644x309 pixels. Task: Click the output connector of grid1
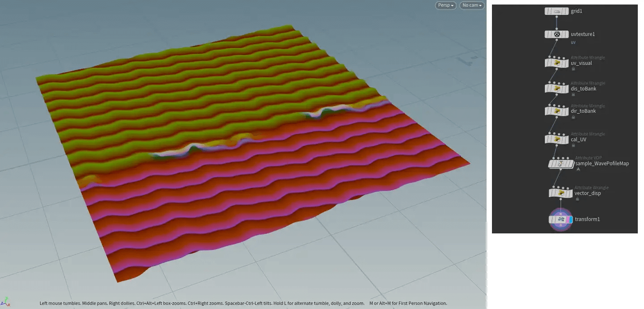(x=557, y=17)
